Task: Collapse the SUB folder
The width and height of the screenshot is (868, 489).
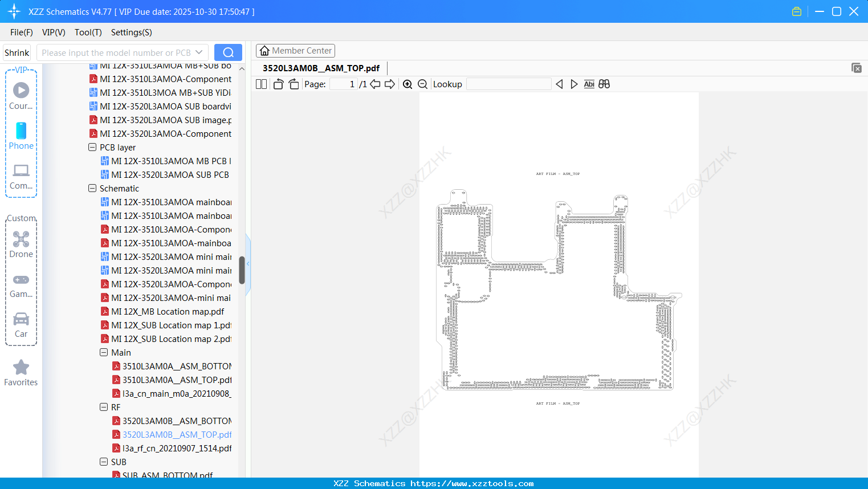Action: pyautogui.click(x=104, y=462)
